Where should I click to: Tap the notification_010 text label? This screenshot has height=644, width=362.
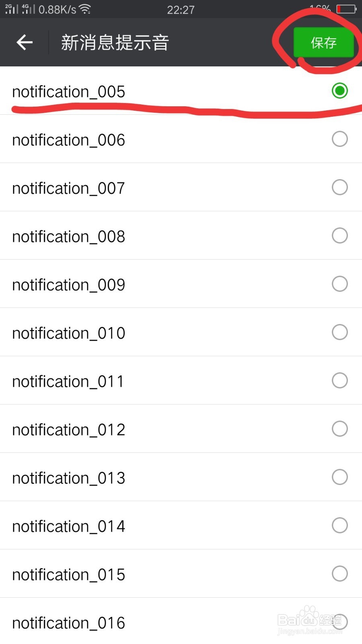(x=69, y=333)
